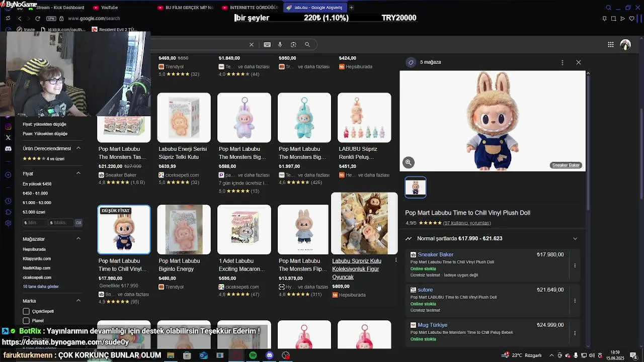Apply price range with Git button
The width and height of the screenshot is (644, 362).
click(x=78, y=223)
